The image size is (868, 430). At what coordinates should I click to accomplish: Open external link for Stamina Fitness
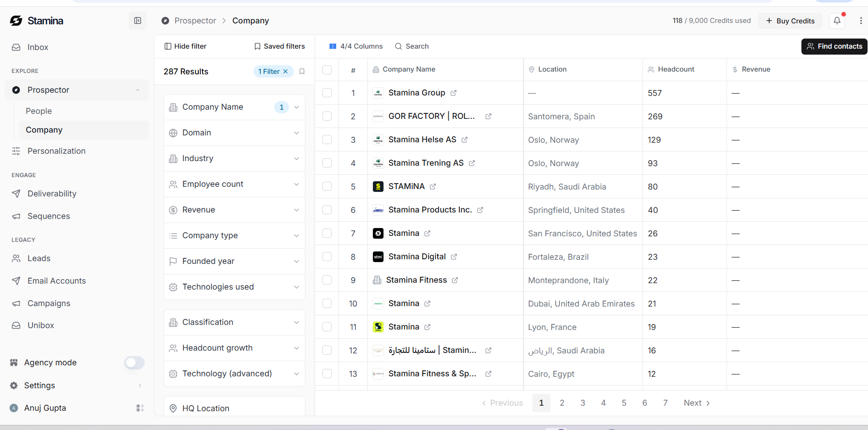(455, 280)
